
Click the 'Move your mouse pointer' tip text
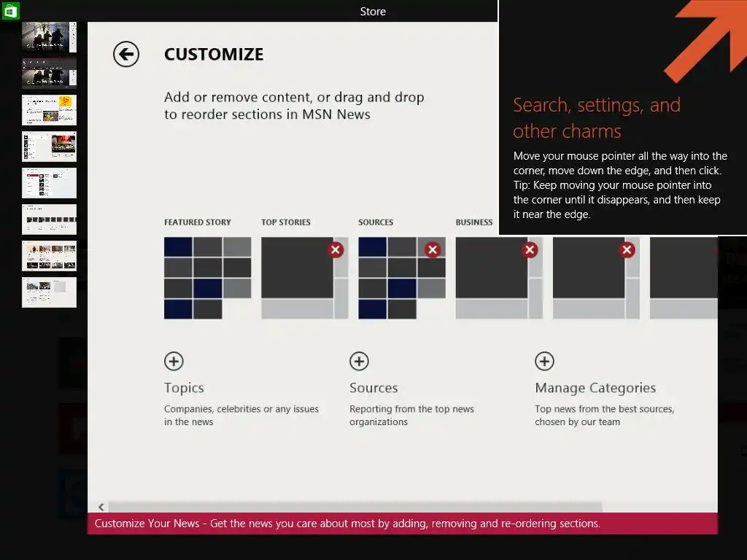[x=620, y=185]
